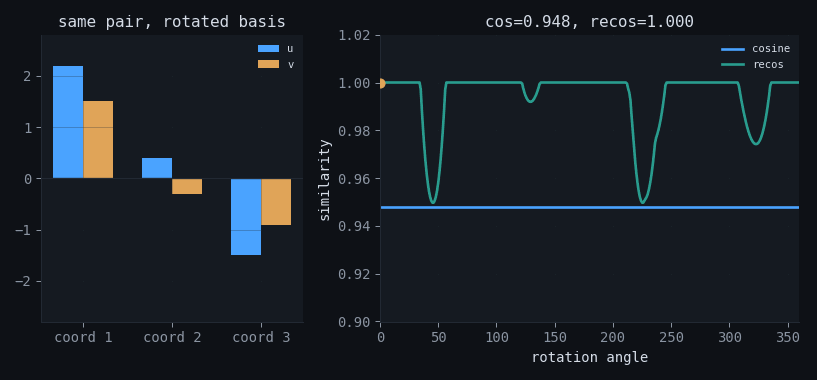The width and height of the screenshot is (817, 380).
Task: Click the orange v bar for coord 1
Action: 98,140
